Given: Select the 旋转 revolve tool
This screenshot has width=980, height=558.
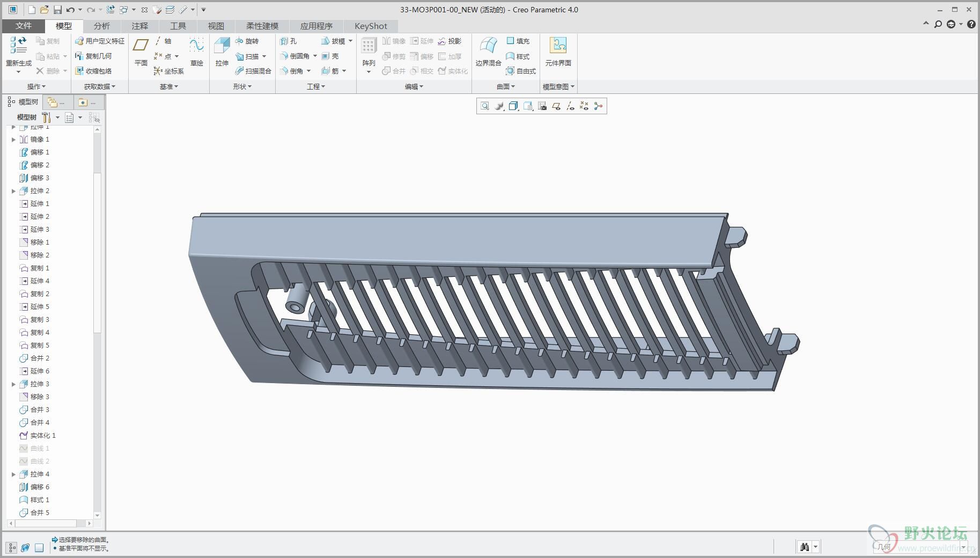Looking at the screenshot, I should (x=247, y=41).
